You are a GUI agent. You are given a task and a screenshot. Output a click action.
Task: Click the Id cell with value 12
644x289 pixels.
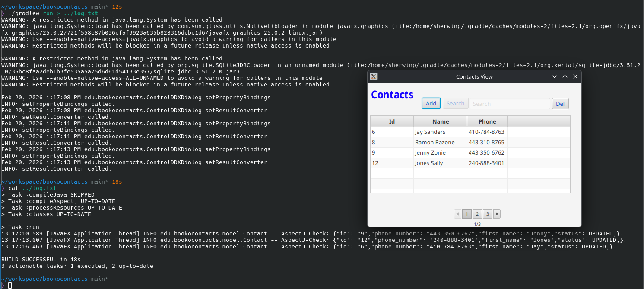(392, 163)
